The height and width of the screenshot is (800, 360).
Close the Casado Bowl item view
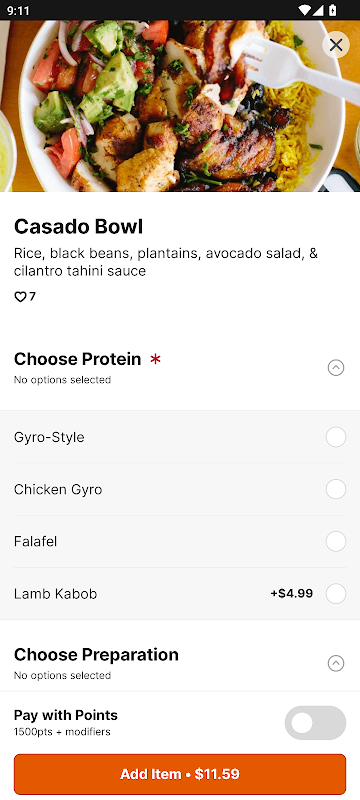coord(336,45)
